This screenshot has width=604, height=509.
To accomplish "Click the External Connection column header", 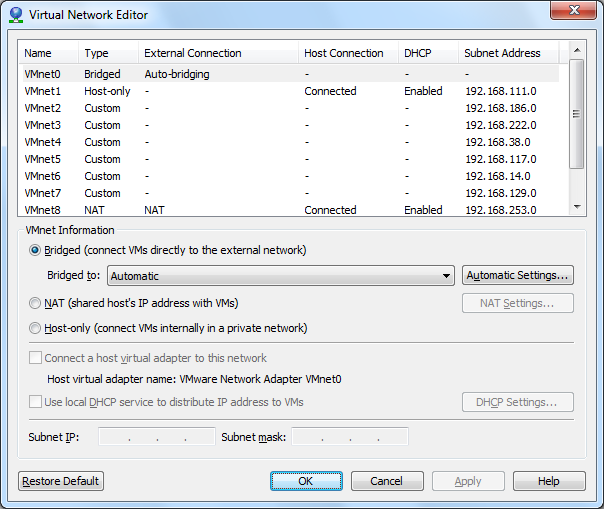I will coord(218,53).
